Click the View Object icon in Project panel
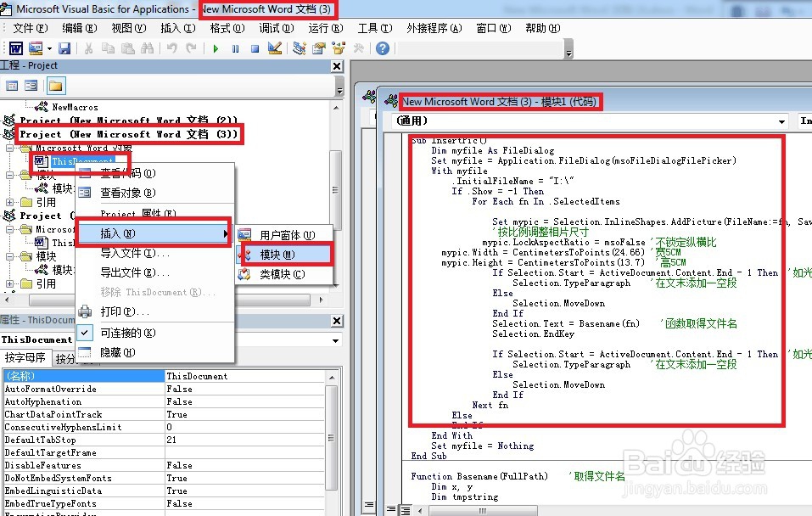The image size is (812, 516). (31, 86)
